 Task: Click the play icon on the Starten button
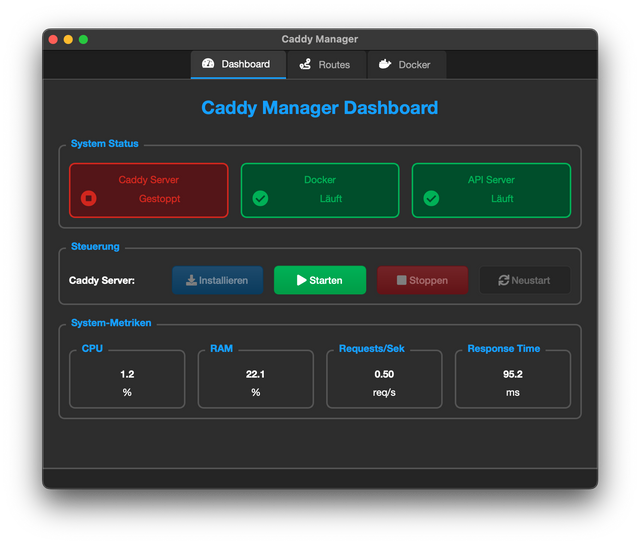tap(301, 280)
